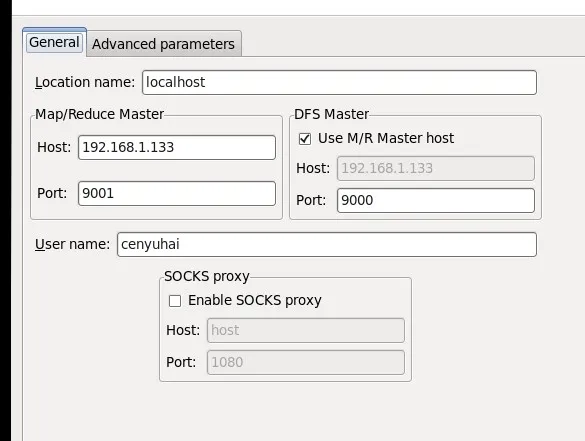This screenshot has height=441, width=585.
Task: Click the SOCKS proxy Host field
Action: [x=306, y=330]
